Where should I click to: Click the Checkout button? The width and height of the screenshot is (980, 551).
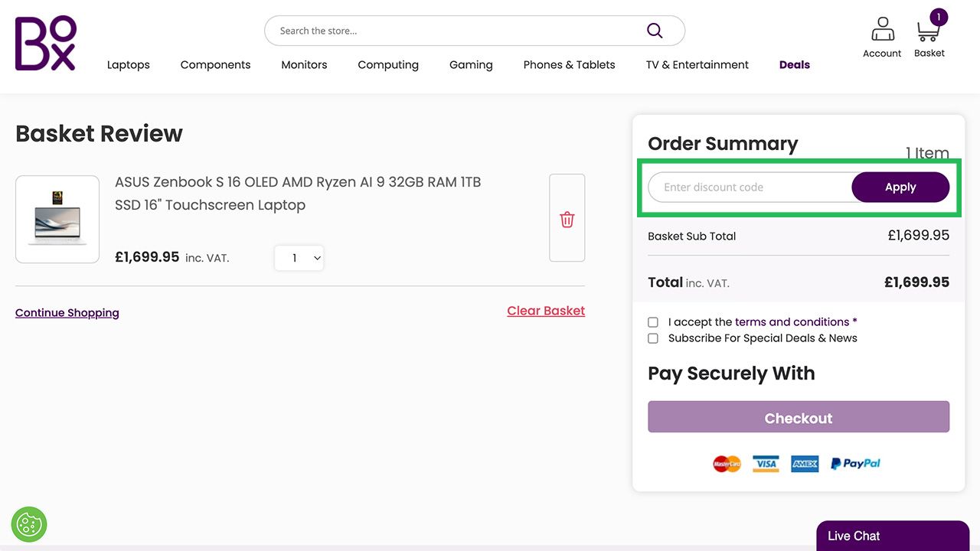point(799,417)
